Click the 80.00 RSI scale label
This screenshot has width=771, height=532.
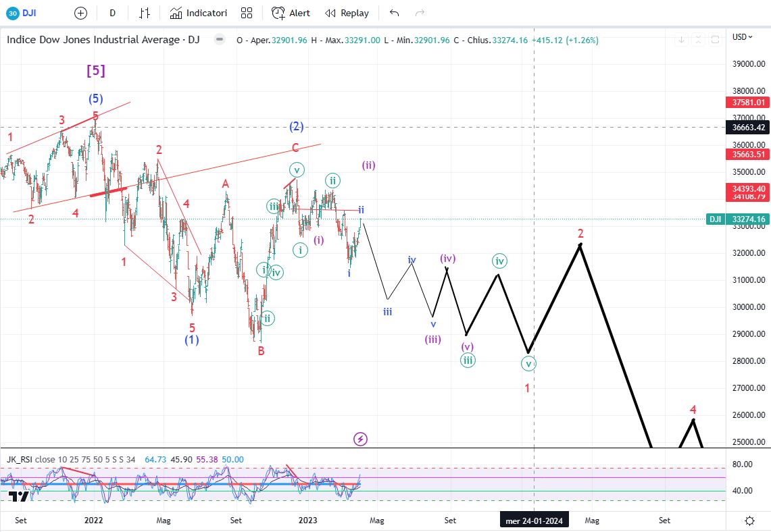click(743, 464)
